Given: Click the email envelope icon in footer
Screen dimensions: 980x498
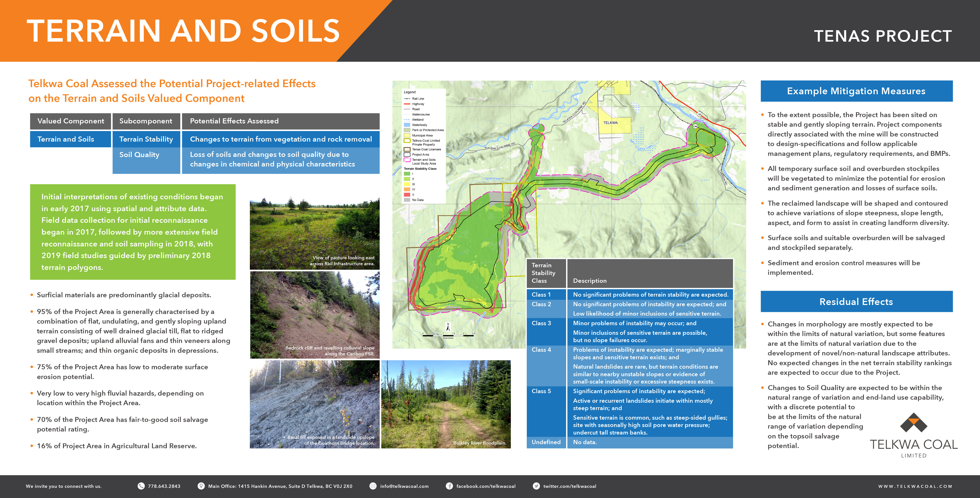Looking at the screenshot, I should [x=373, y=486].
